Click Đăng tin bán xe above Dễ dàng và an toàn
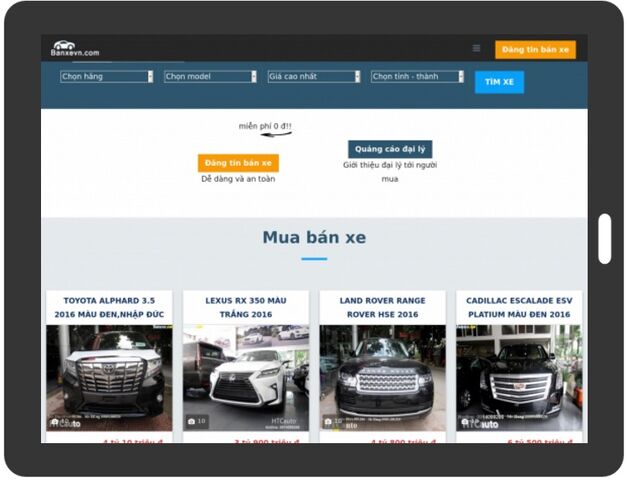This screenshot has width=627, height=480. 238,163
